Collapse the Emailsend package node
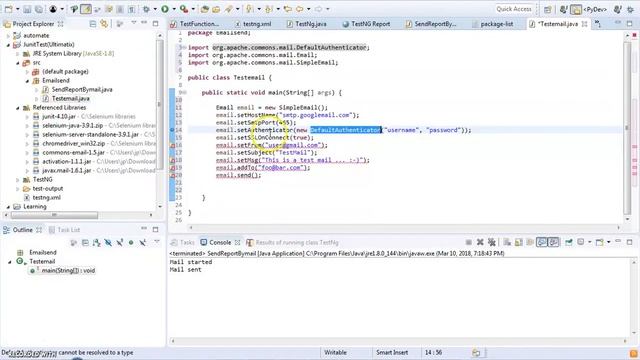Viewport: 640px width, 360px height. [x=27, y=81]
